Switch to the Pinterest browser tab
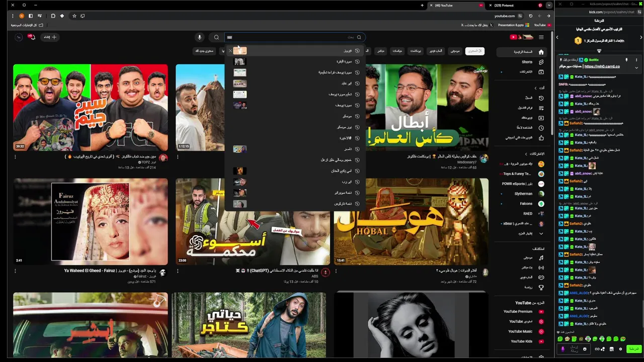Screen dimensions: 644x362 (x=516, y=5)
